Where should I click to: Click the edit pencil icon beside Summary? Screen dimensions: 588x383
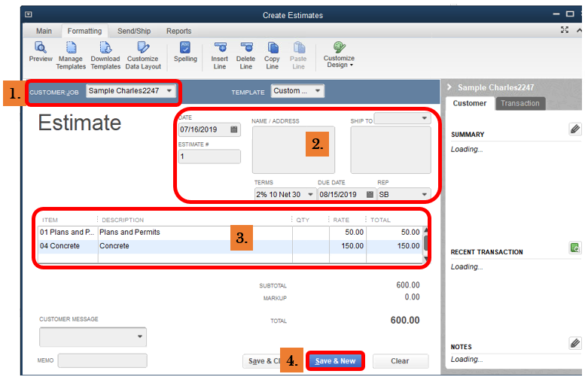click(x=575, y=129)
